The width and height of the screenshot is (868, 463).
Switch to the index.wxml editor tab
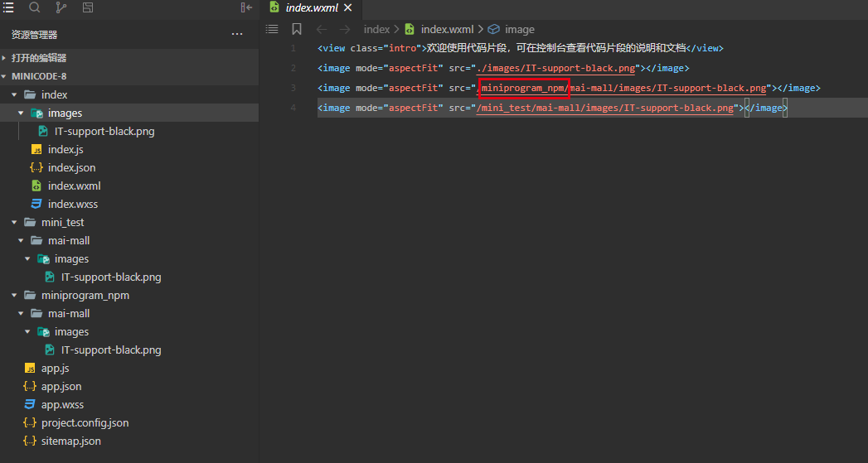pos(310,7)
